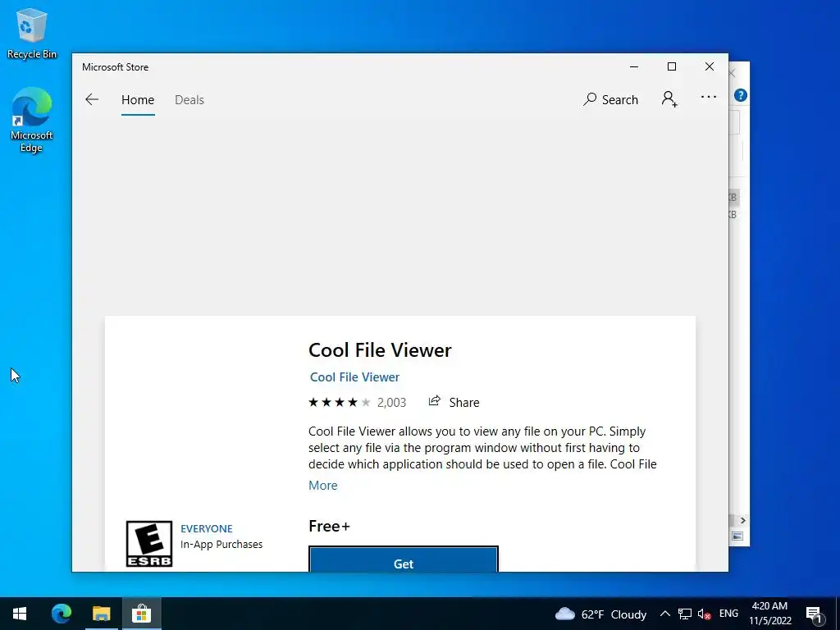The height and width of the screenshot is (630, 840).
Task: Select the Microsoft Edge desktop shortcut
Action: coord(32,120)
